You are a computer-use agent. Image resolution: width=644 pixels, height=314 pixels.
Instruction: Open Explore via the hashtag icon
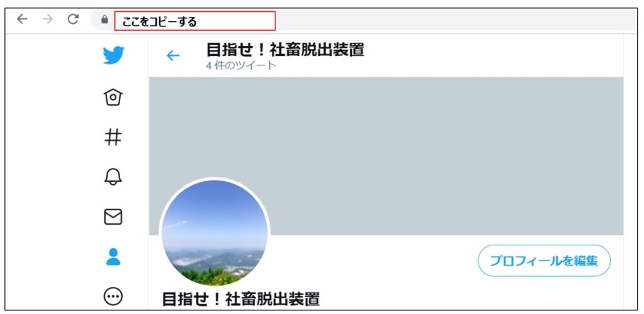tap(113, 137)
